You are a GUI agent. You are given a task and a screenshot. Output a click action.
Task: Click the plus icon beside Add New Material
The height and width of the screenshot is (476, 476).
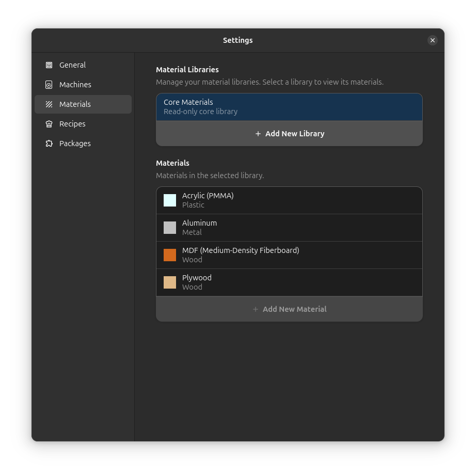[256, 309]
